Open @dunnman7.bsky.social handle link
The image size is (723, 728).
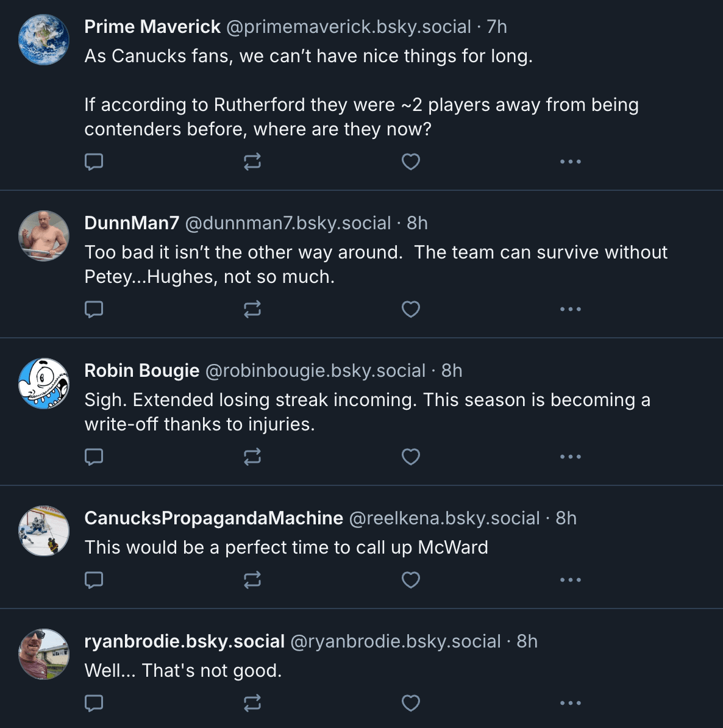[x=288, y=223]
